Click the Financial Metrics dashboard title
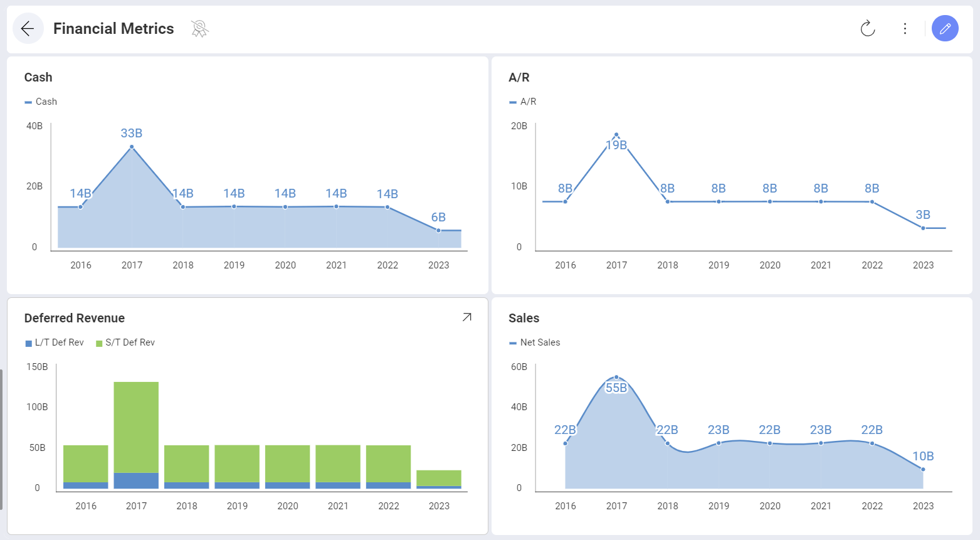This screenshot has height=540, width=980. 113,29
